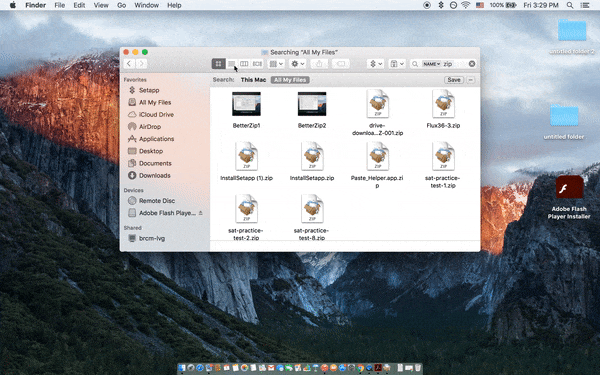Switch Finder to Cover Flow view
The width and height of the screenshot is (600, 375).
pyautogui.click(x=257, y=64)
